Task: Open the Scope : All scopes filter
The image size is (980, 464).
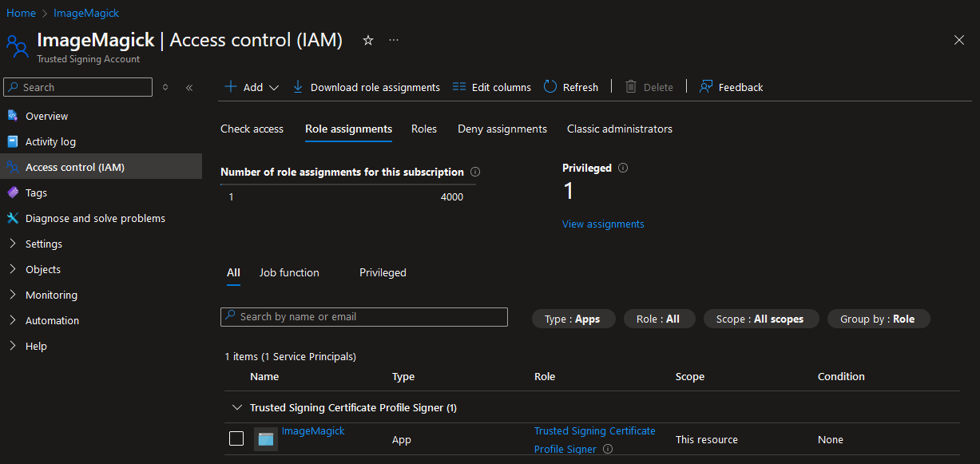Action: tap(760, 319)
